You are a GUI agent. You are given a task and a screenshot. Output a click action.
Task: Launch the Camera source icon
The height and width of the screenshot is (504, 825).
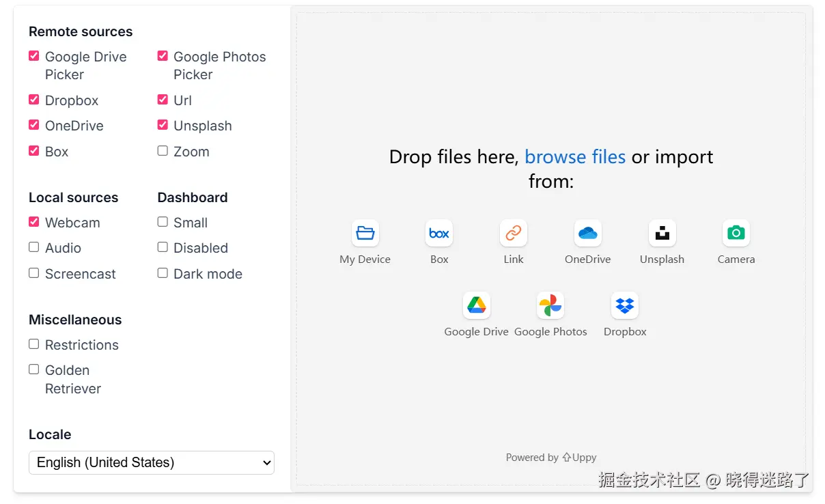(736, 233)
